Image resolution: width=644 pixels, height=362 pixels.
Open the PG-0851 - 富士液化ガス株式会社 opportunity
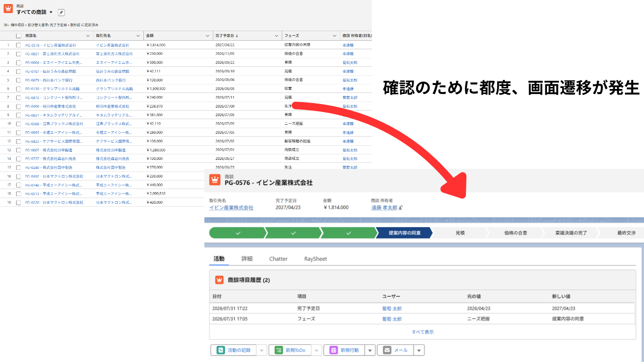pyautogui.click(x=52, y=54)
